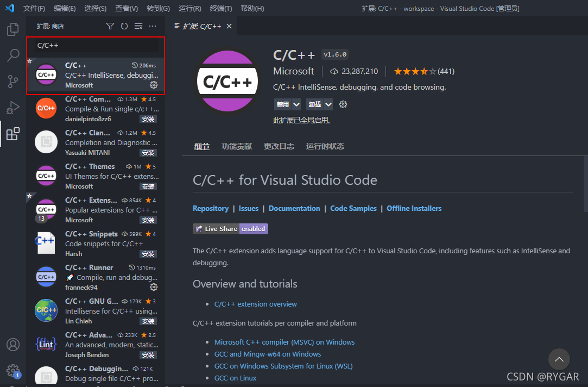Click the C/C++ Advanced Lint extension icon
Image resolution: width=588 pixels, height=387 pixels.
tap(46, 344)
